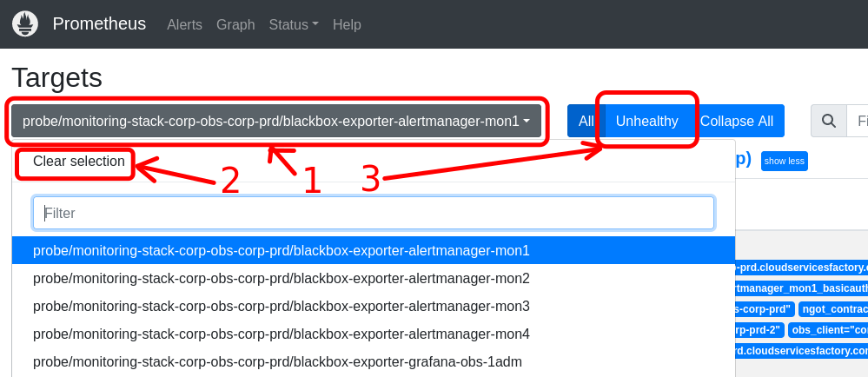Open the scrape pool selector dropdown
Image resolution: width=868 pixels, height=377 pixels.
(276, 121)
